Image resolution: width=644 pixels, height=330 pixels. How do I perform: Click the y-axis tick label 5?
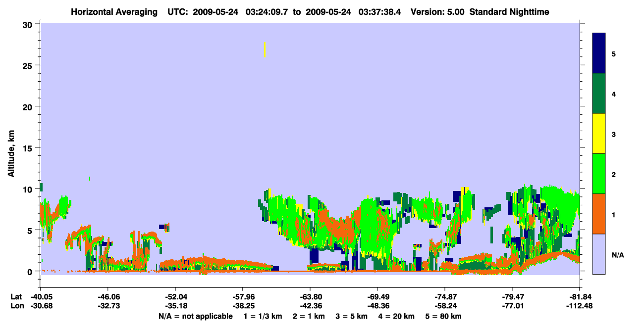coord(31,230)
